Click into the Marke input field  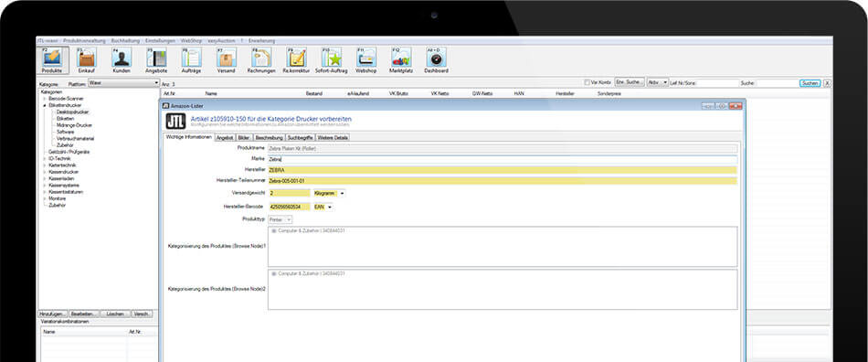[503, 159]
